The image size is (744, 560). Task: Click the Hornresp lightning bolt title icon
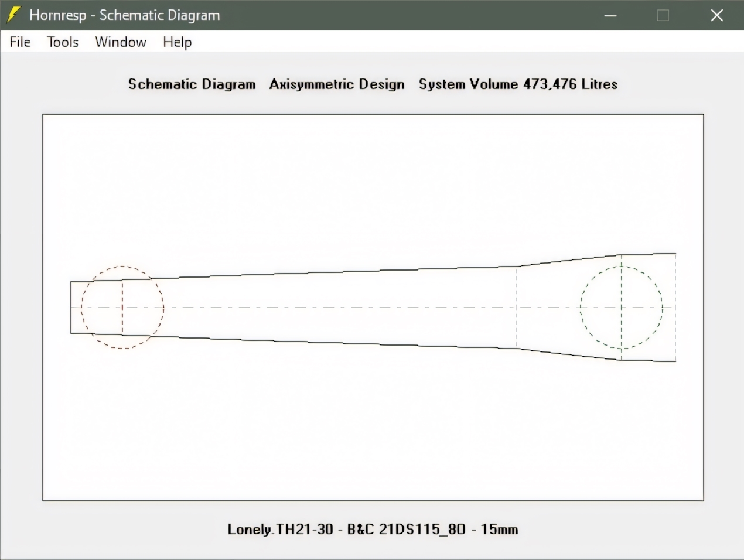coord(13,15)
